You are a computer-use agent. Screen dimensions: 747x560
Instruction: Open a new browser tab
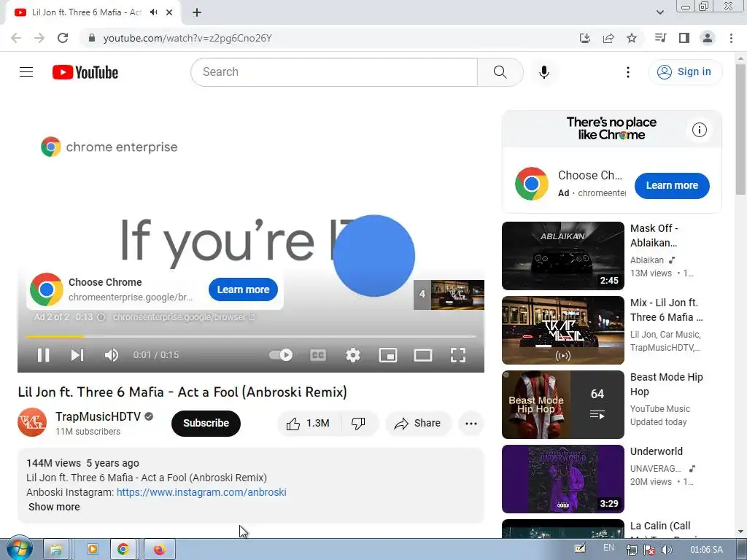point(197,12)
